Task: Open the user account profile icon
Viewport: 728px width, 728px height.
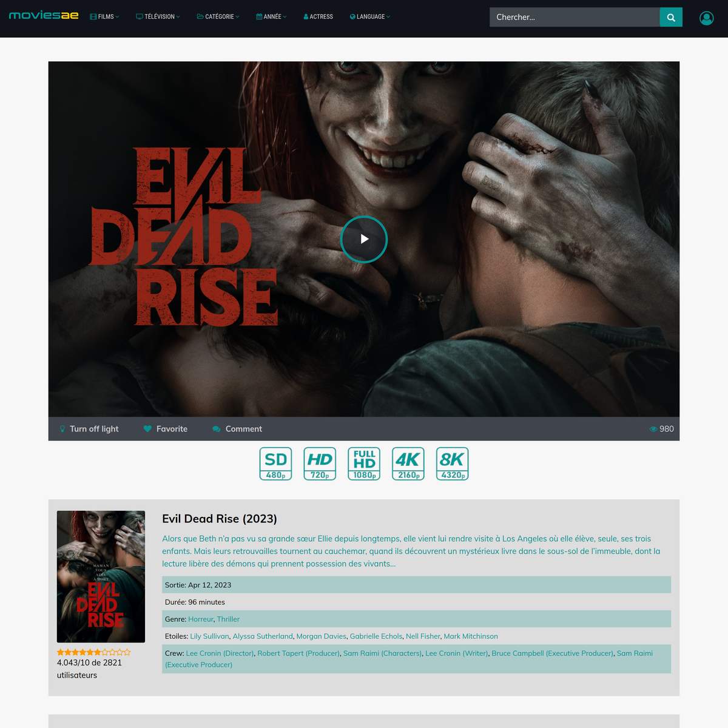Action: (706, 18)
